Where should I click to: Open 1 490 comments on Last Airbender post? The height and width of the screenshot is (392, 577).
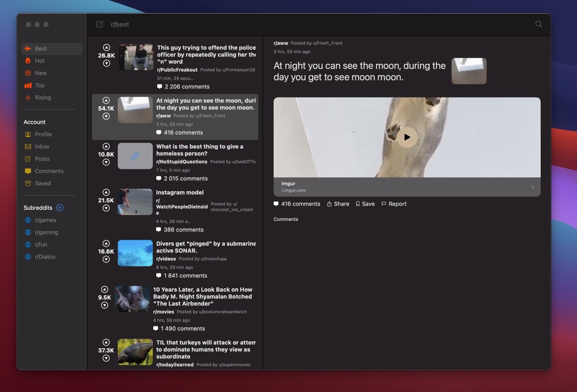(179, 329)
